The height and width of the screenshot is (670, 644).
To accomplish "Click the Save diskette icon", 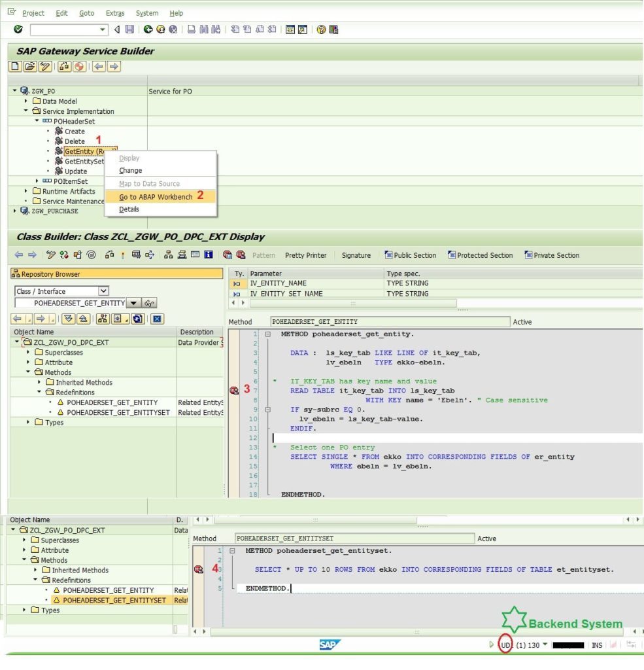I will point(129,29).
